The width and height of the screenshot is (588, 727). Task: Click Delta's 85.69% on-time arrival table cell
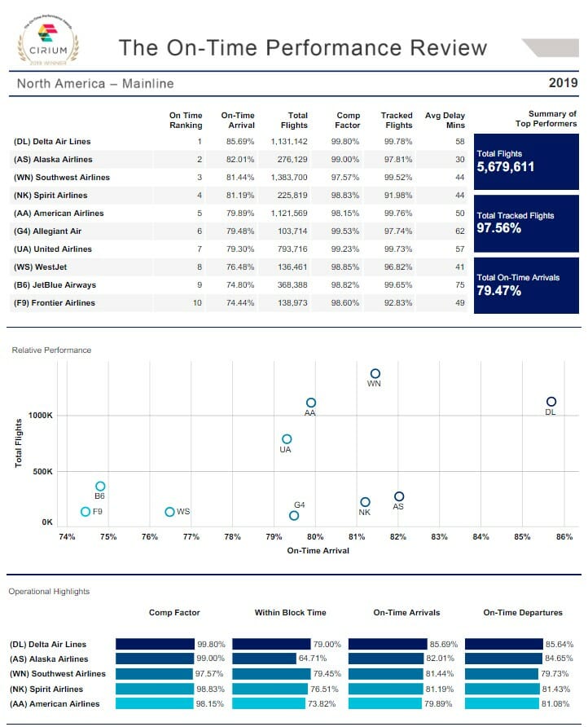tap(240, 142)
